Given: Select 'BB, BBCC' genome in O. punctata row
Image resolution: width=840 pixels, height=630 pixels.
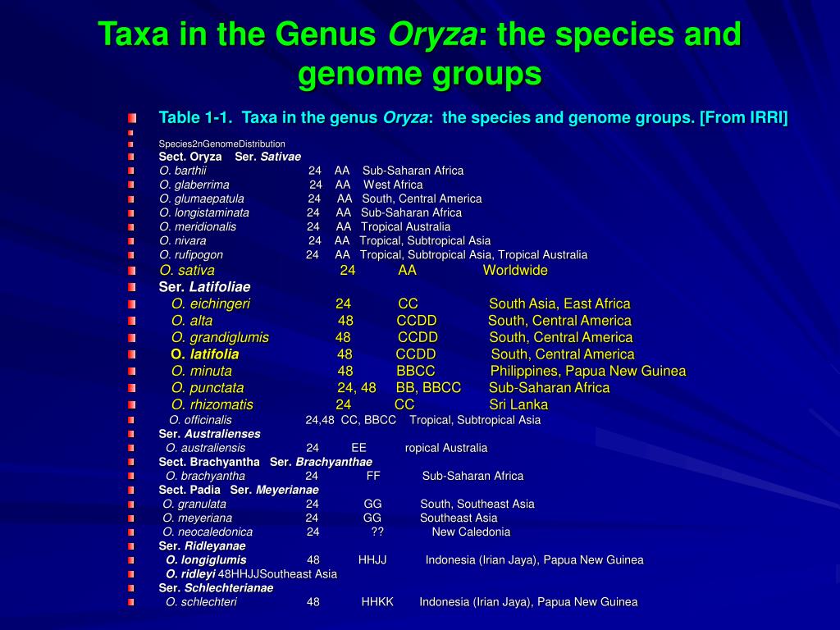Looking at the screenshot, I should pos(428,388).
